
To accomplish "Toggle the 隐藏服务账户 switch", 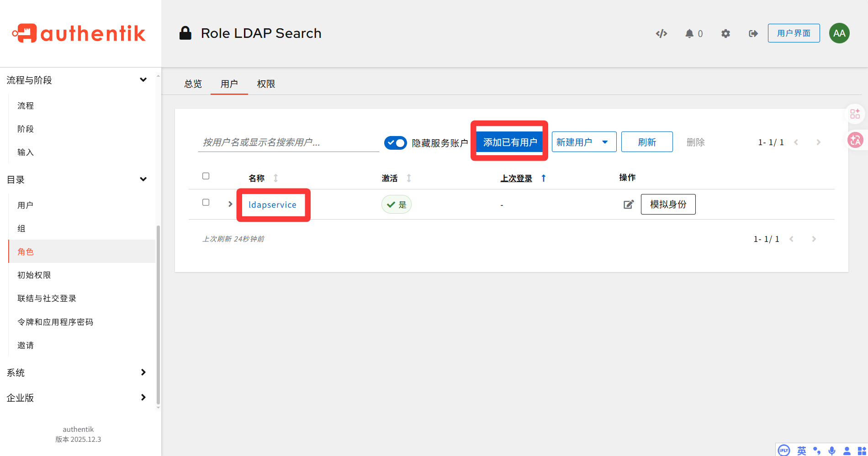I will (395, 143).
